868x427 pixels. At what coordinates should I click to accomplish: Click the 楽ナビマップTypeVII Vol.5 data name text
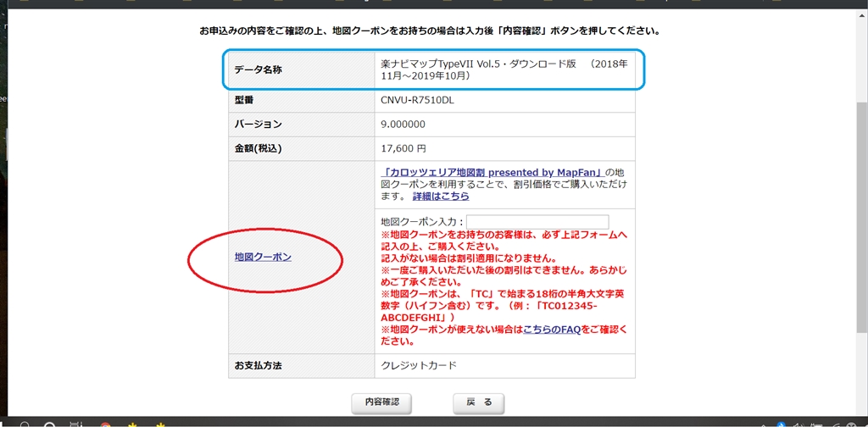[504, 69]
